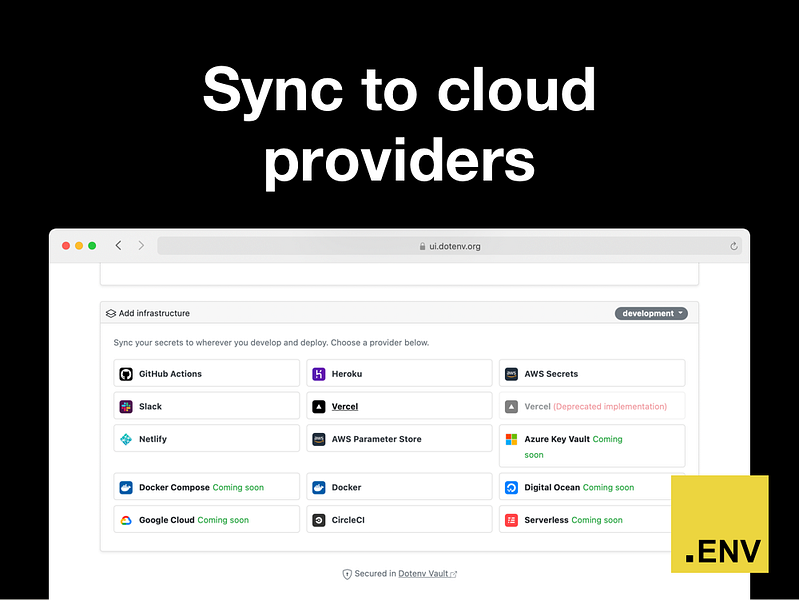Viewport: 799px width, 600px height.
Task: Click the CircleCI logo icon
Action: (318, 520)
